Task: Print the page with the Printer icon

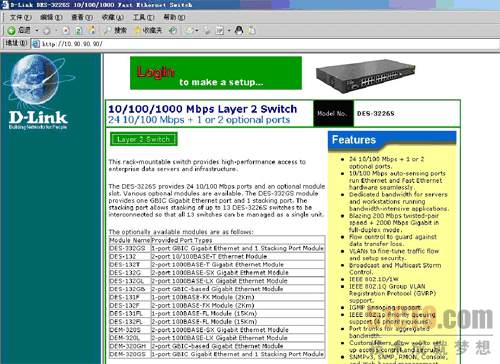Action: point(207,31)
